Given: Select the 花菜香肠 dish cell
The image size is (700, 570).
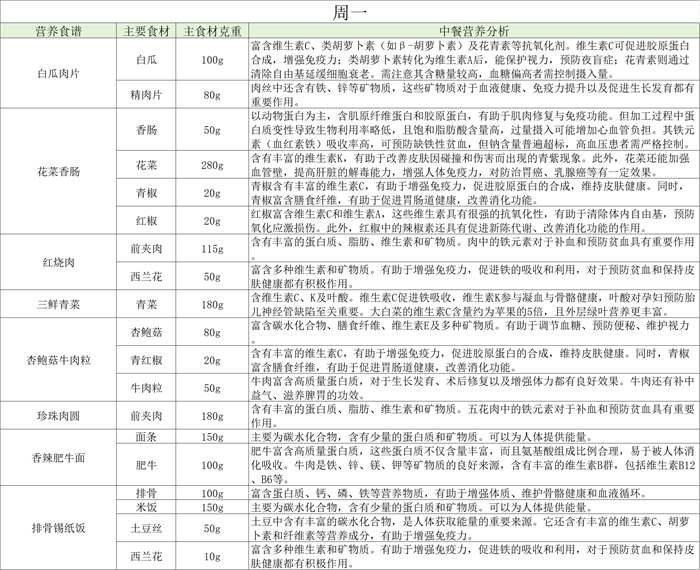Looking at the screenshot, I should pyautogui.click(x=57, y=171).
